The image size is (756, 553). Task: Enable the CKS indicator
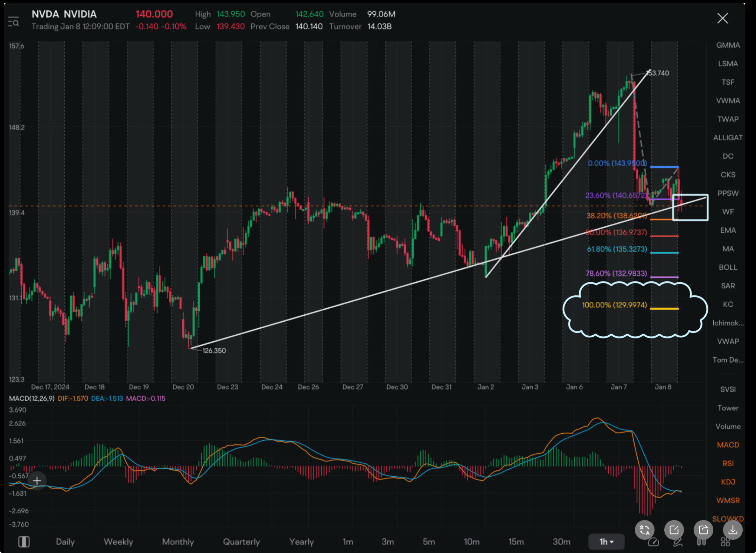pyautogui.click(x=728, y=175)
